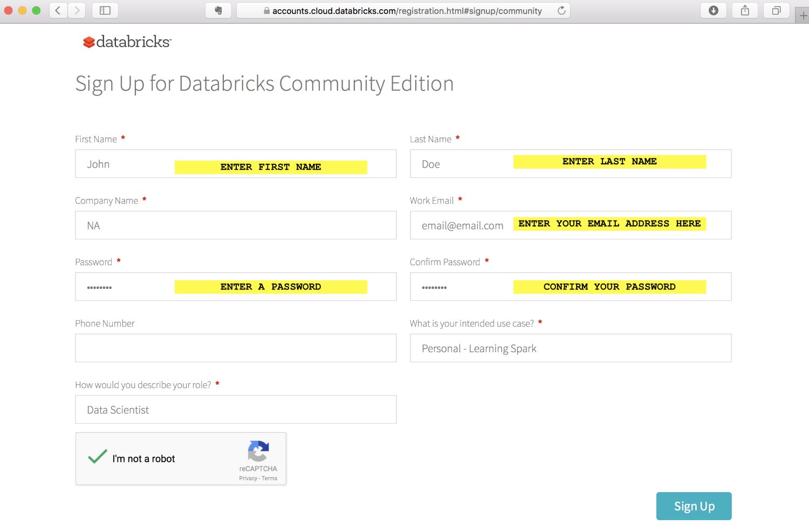This screenshot has width=809, height=532.
Task: Click the Confirm Password label
Action: [x=445, y=262]
